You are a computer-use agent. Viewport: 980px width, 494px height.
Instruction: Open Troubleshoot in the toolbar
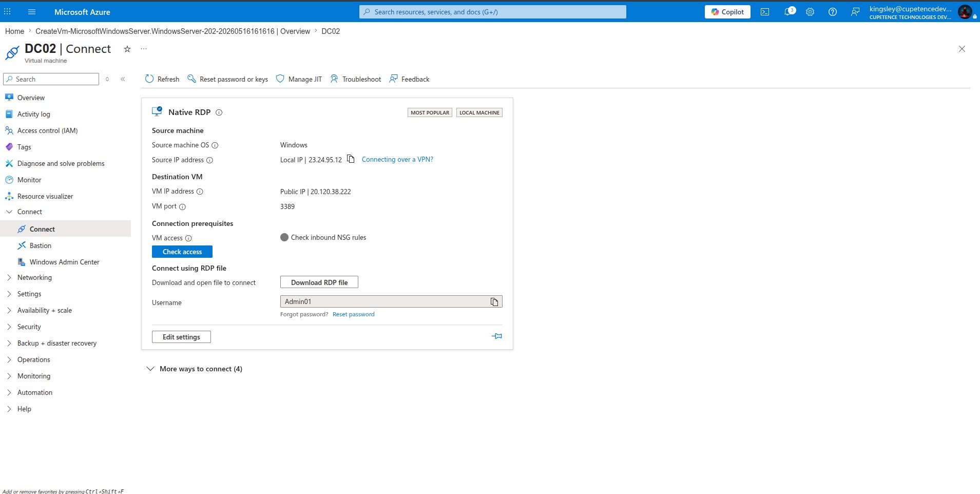356,79
